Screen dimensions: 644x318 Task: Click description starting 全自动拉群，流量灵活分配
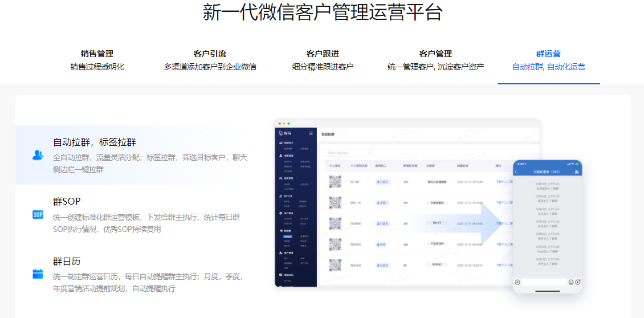pyautogui.click(x=150, y=164)
